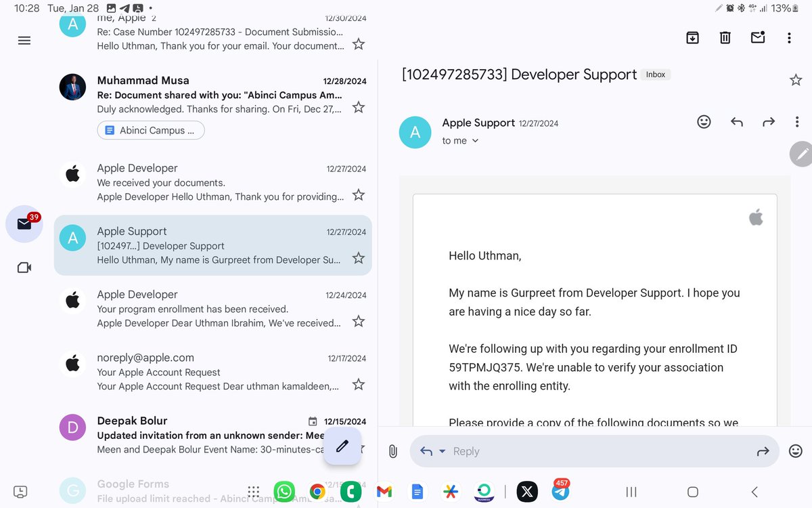Star the Developer Support conversation header
Image resolution: width=812 pixels, height=508 pixels.
(x=796, y=80)
